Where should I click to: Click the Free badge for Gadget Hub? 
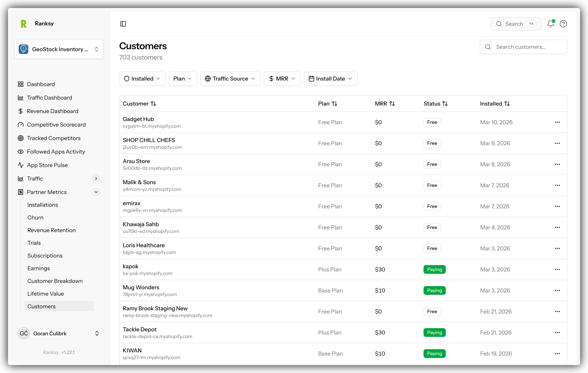[x=432, y=122]
